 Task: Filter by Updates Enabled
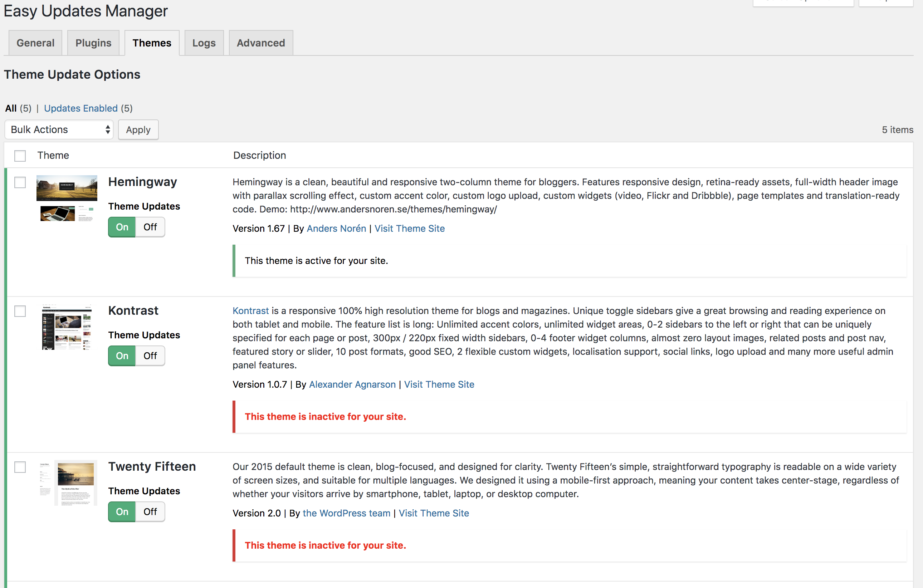80,108
